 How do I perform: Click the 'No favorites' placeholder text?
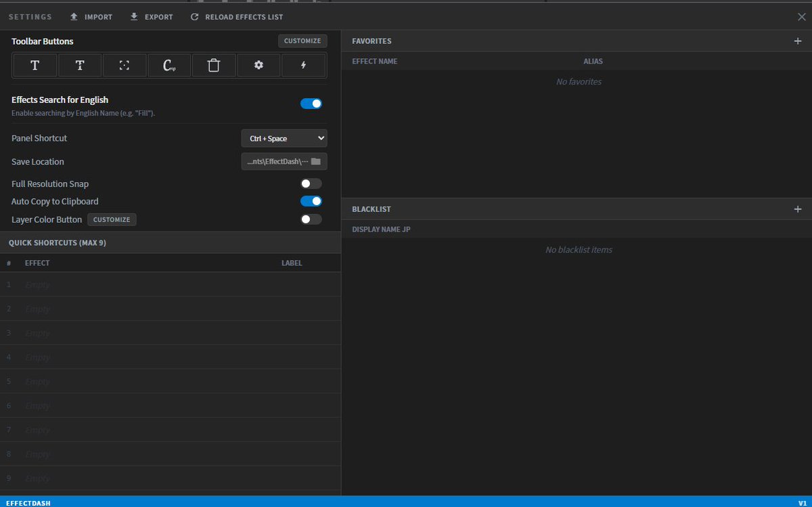(x=579, y=82)
